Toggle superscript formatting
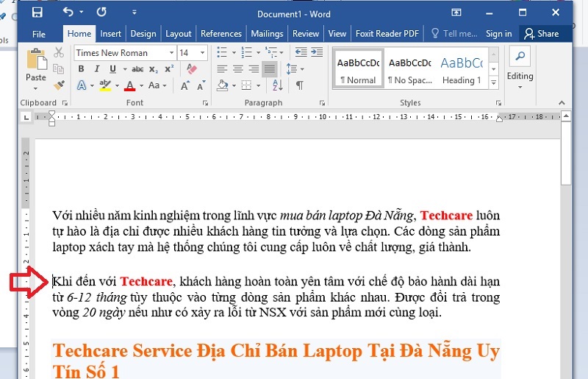Screen dimensions: 588x379 [169, 69]
